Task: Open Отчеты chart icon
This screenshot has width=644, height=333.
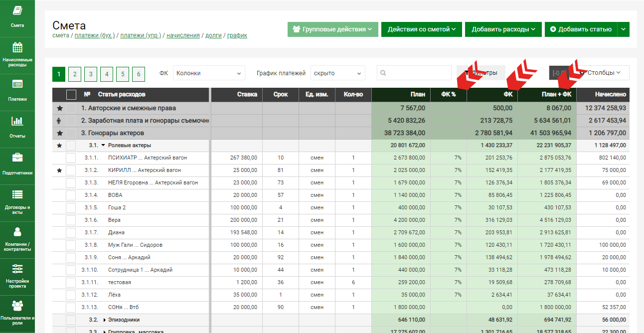Action: point(17,121)
